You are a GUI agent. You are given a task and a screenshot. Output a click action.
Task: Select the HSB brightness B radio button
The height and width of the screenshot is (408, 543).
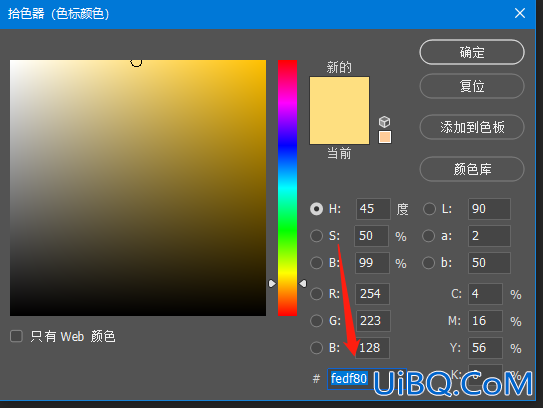tap(317, 263)
